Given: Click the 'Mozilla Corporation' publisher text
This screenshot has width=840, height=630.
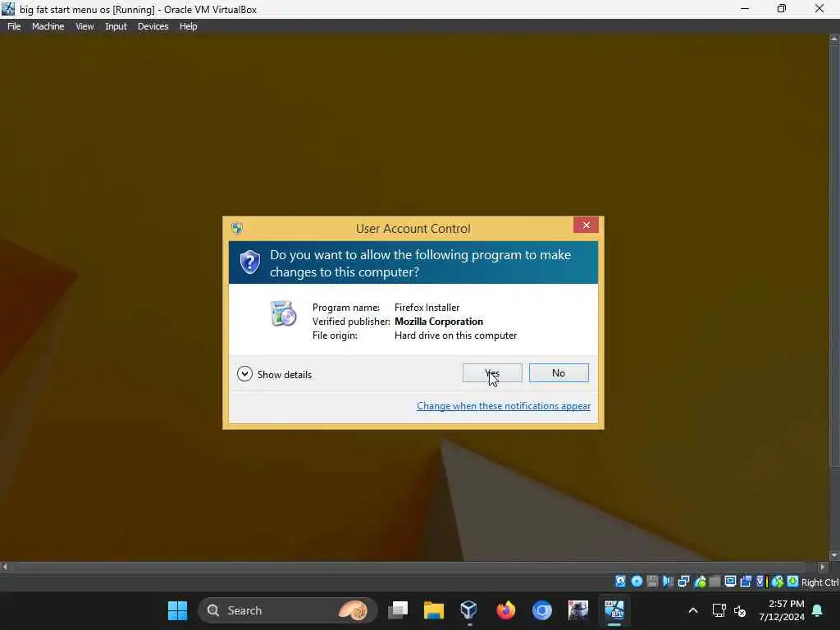Looking at the screenshot, I should click(x=439, y=322).
